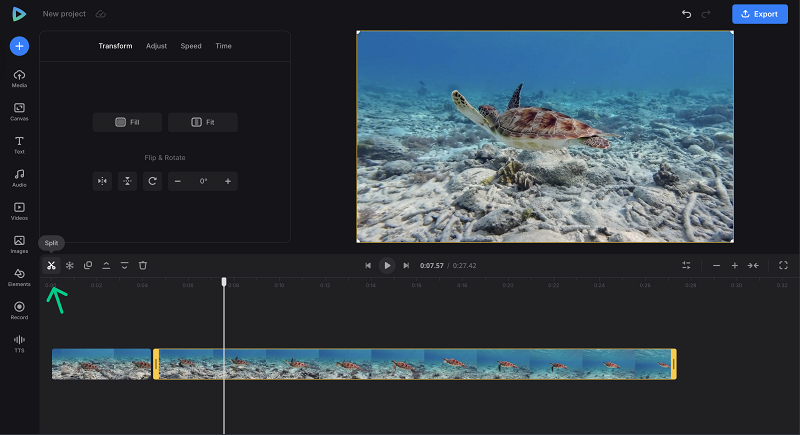
Task: Open the Canvas settings in sidebar
Action: point(19,112)
